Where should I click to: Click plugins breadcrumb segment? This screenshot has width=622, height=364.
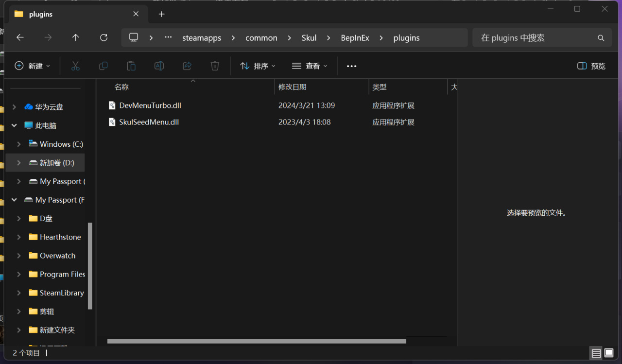[407, 38]
